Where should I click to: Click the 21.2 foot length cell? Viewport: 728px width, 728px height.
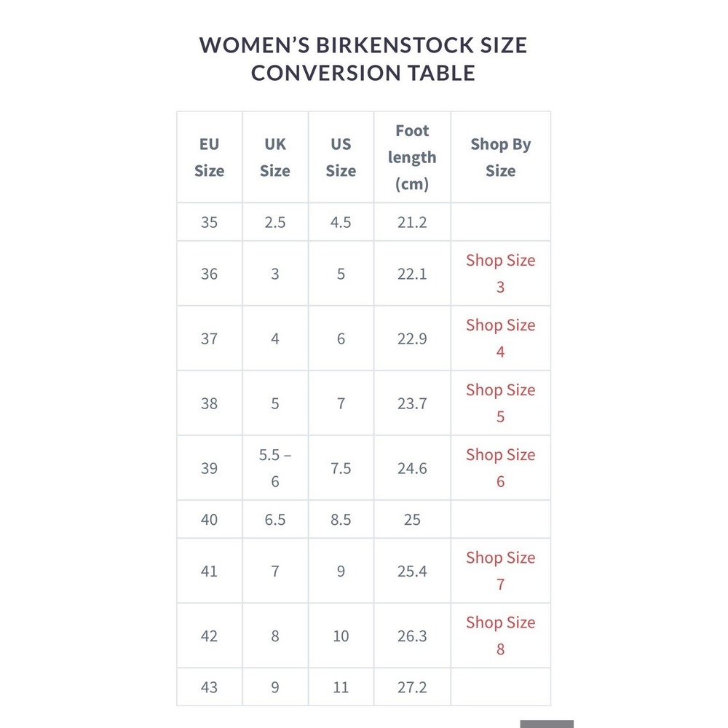pyautogui.click(x=412, y=222)
